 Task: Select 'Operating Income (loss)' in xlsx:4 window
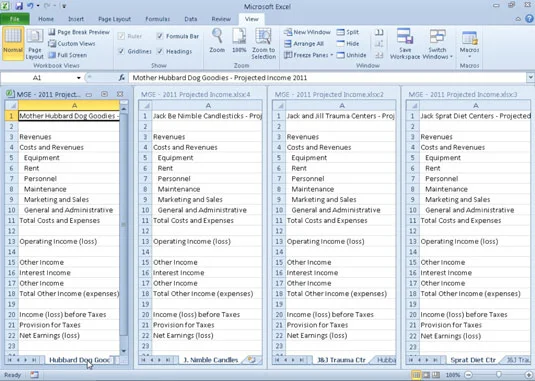(192, 241)
